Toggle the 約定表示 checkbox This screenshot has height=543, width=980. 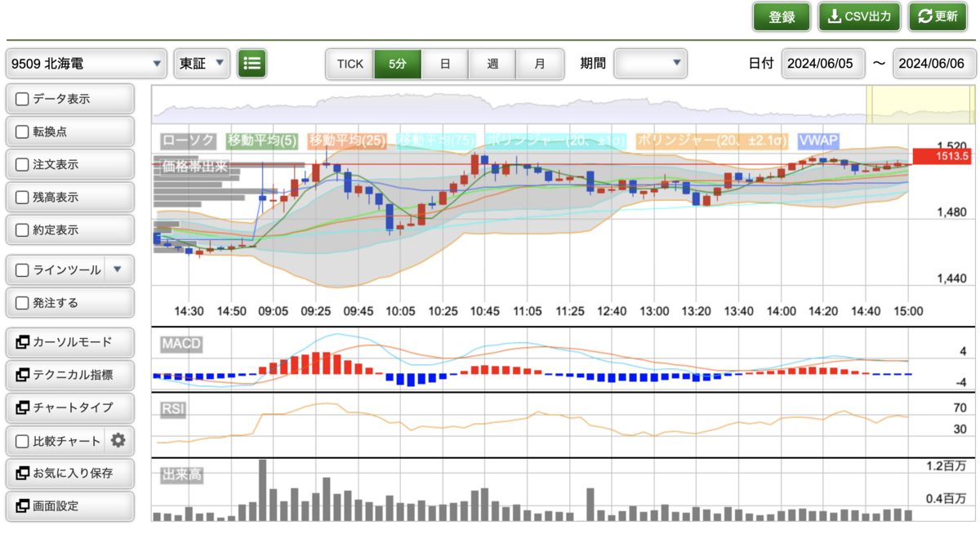coord(23,230)
